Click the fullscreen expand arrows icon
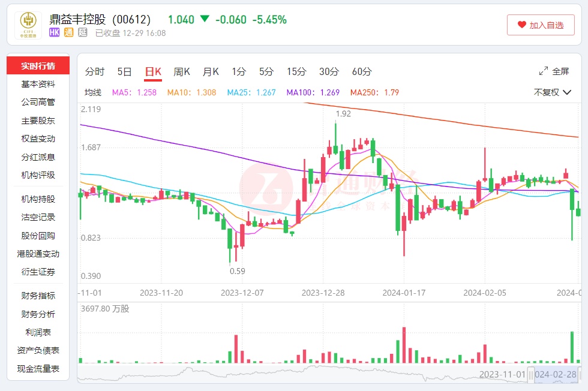This screenshot has height=391, width=588. [x=544, y=71]
